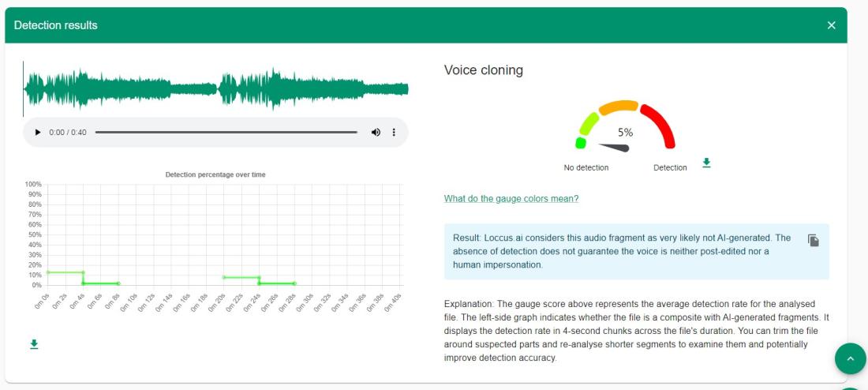Click the red segment of the gauge
The image size is (868, 390).
point(663,125)
